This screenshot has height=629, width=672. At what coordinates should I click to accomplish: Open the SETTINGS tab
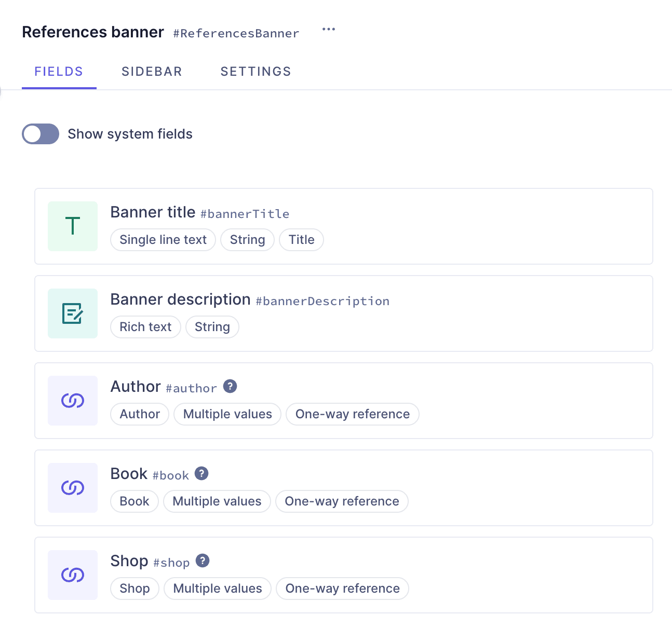click(256, 71)
